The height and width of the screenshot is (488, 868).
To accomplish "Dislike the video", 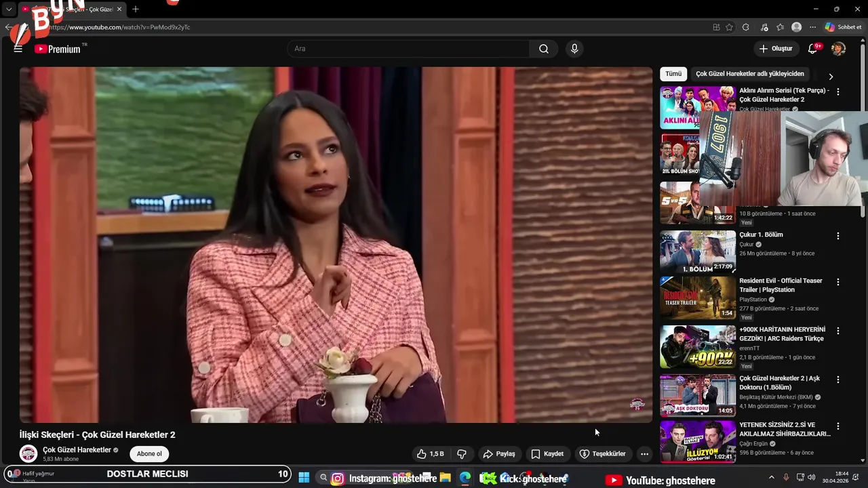I will point(462,454).
